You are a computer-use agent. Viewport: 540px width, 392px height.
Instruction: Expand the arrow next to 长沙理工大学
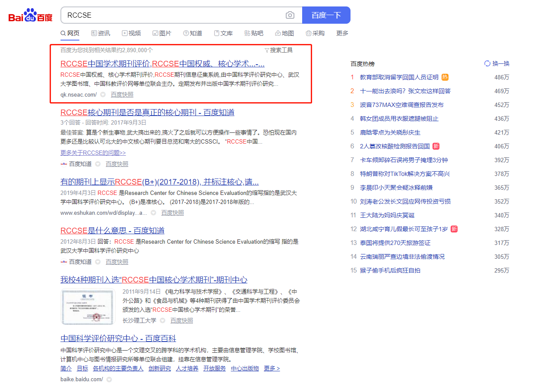pos(162,320)
